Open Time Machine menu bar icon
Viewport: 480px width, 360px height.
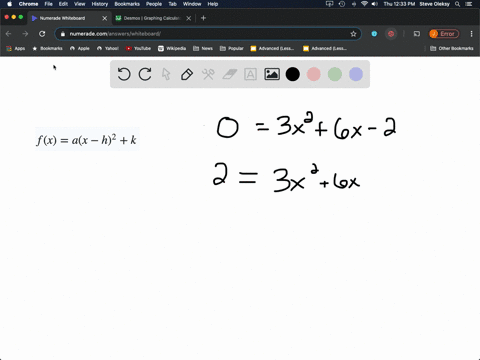[x=342, y=4]
